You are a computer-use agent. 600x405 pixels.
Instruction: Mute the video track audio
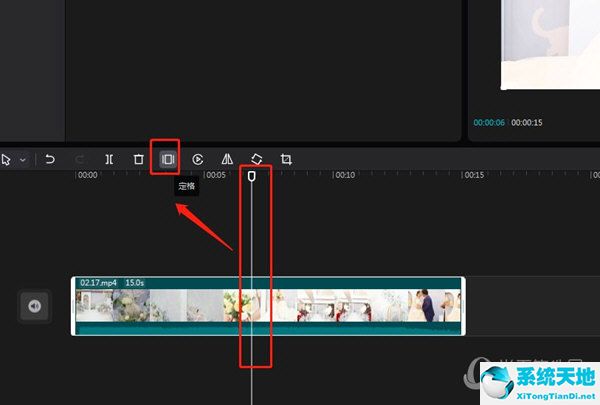point(34,306)
